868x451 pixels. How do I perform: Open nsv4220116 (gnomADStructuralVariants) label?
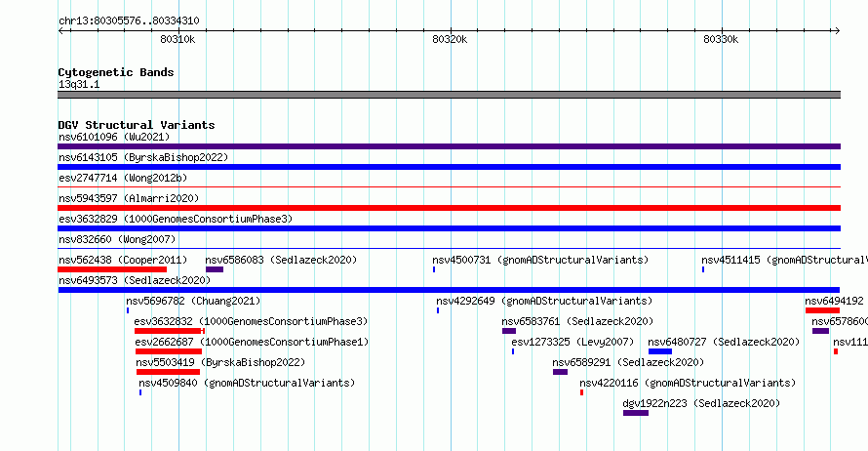pos(688,383)
